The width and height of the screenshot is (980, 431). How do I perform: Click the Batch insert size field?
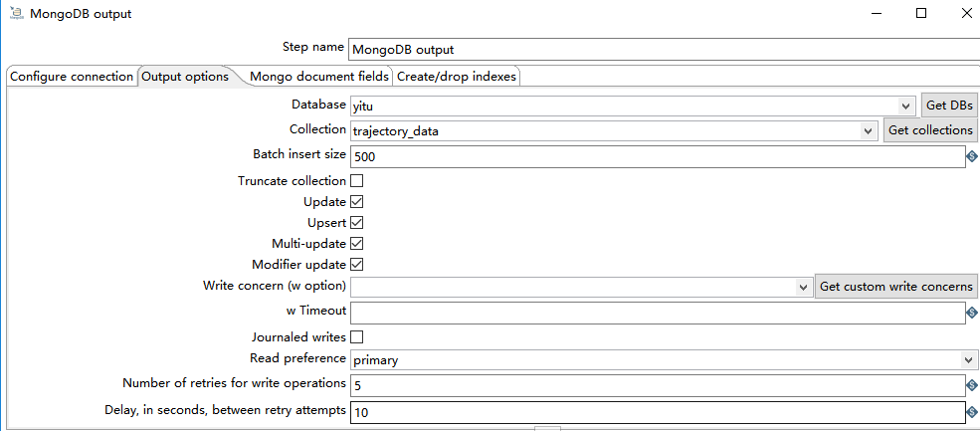658,157
